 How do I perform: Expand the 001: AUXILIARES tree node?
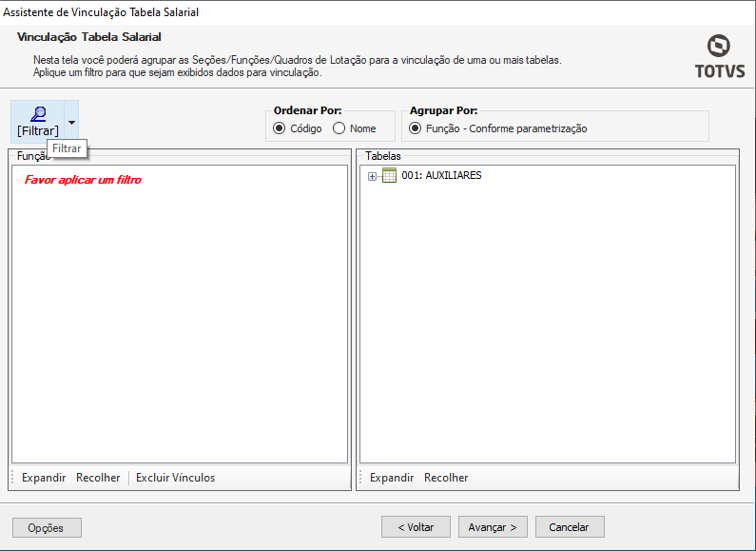coord(372,176)
